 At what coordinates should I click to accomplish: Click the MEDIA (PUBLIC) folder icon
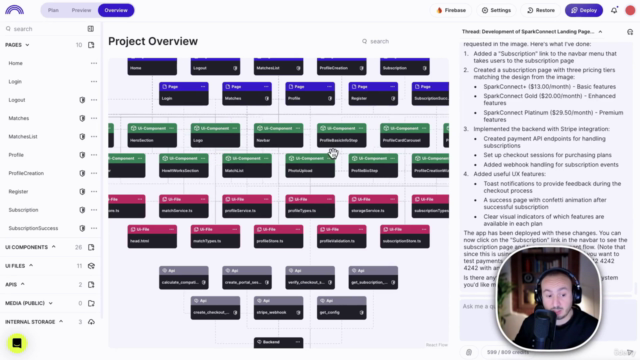(x=91, y=303)
